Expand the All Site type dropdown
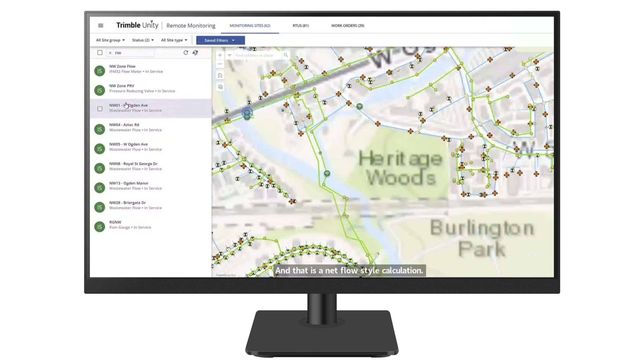644x361 pixels. (174, 40)
